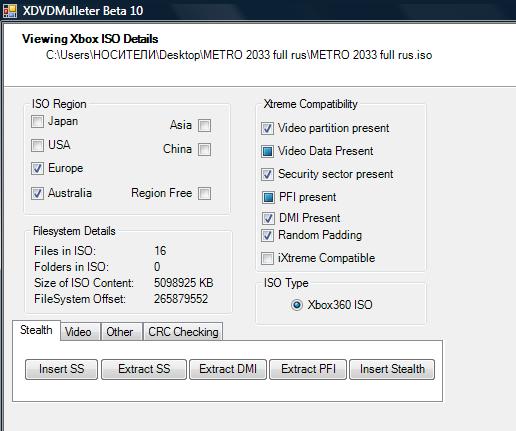Click the Filesystem Details group label
The height and width of the screenshot is (431, 516).
click(74, 231)
